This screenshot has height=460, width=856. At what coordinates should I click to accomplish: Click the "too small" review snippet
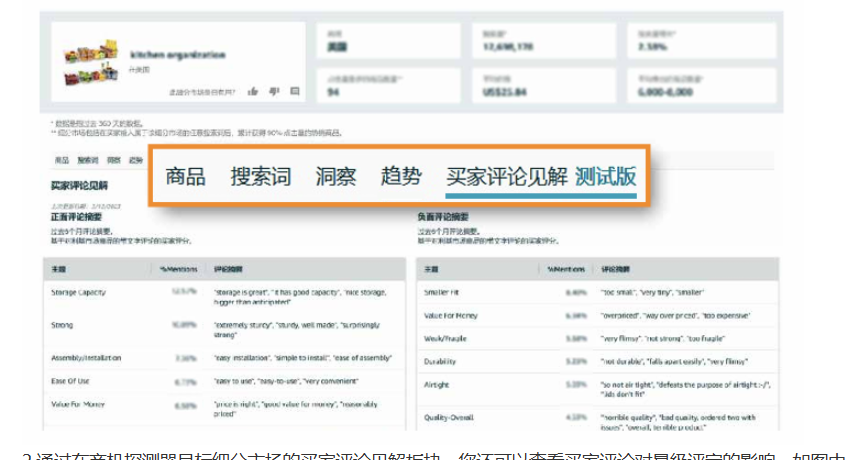pyautogui.click(x=618, y=292)
